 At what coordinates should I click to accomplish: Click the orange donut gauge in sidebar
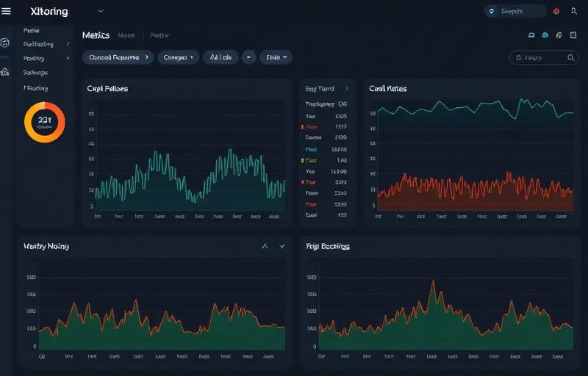pyautogui.click(x=45, y=122)
